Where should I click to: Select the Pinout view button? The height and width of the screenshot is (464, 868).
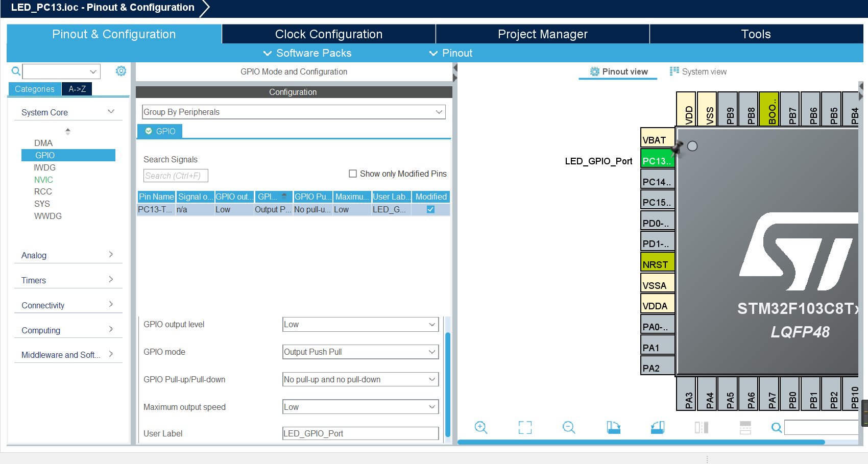(x=618, y=71)
